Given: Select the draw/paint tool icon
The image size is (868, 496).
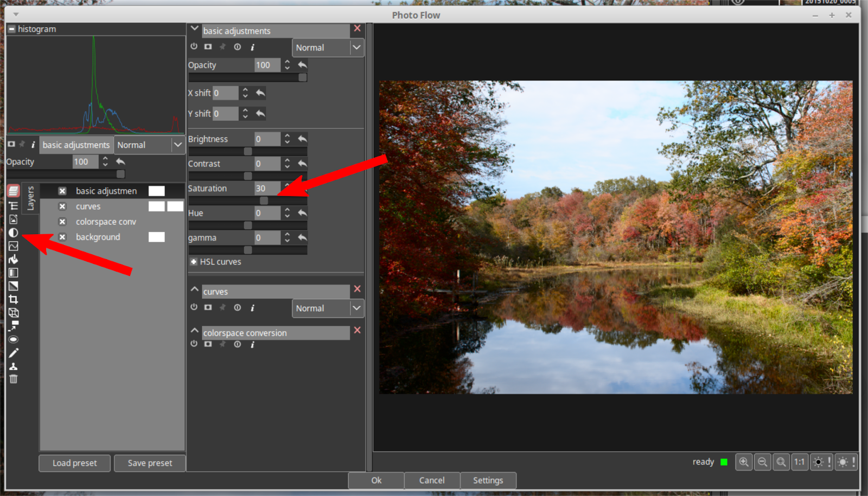Looking at the screenshot, I should point(14,352).
